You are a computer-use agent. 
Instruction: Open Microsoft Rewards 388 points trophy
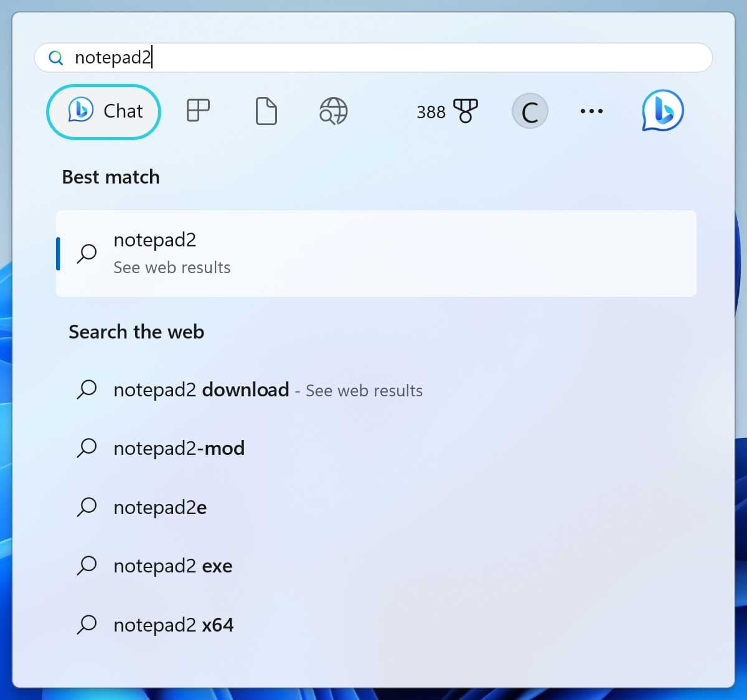pyautogui.click(x=447, y=111)
